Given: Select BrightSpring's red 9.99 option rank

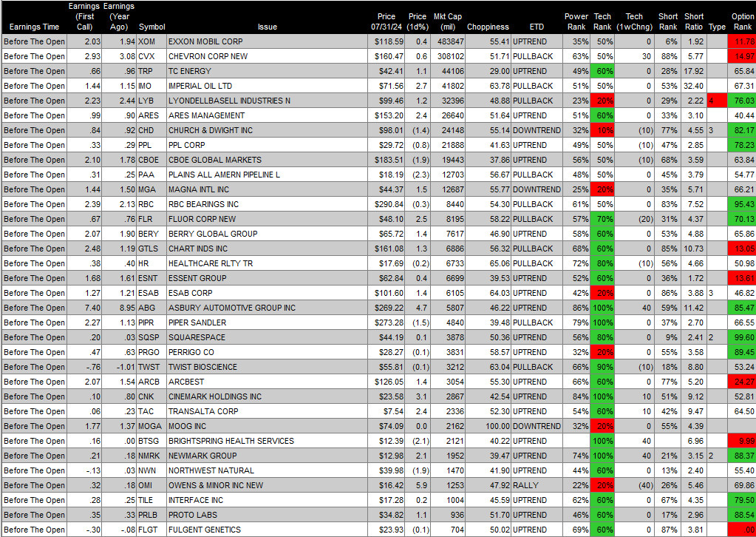Looking at the screenshot, I should coord(741,441).
